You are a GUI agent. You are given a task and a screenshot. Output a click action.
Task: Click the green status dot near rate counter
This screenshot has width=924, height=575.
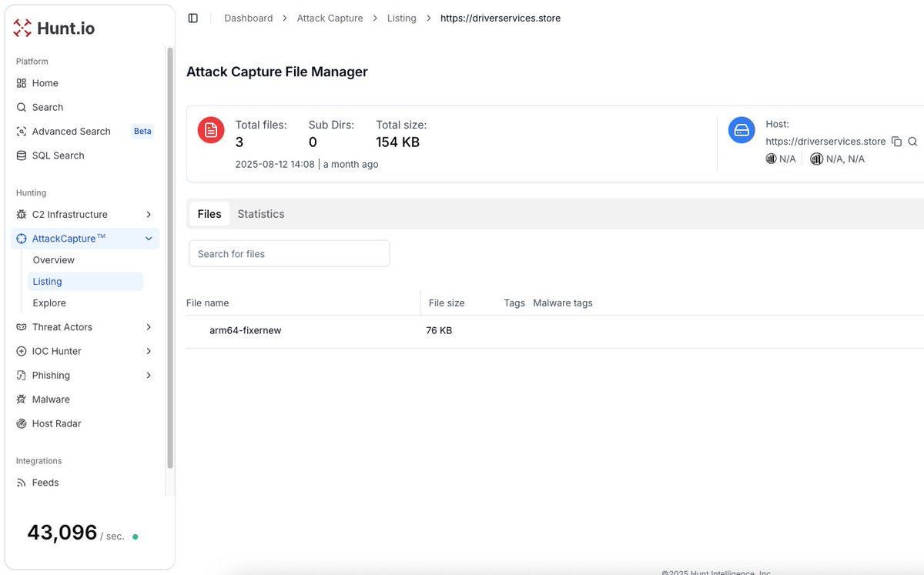[x=136, y=537]
